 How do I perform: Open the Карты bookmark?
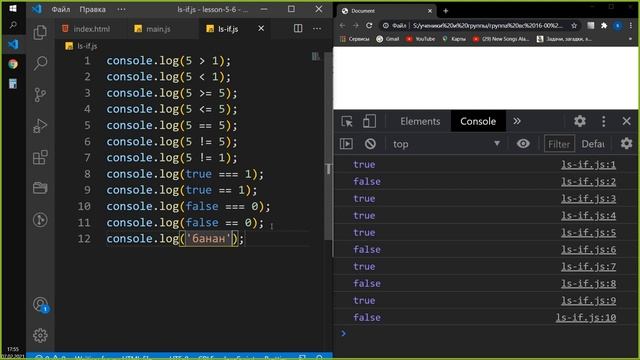point(453,39)
